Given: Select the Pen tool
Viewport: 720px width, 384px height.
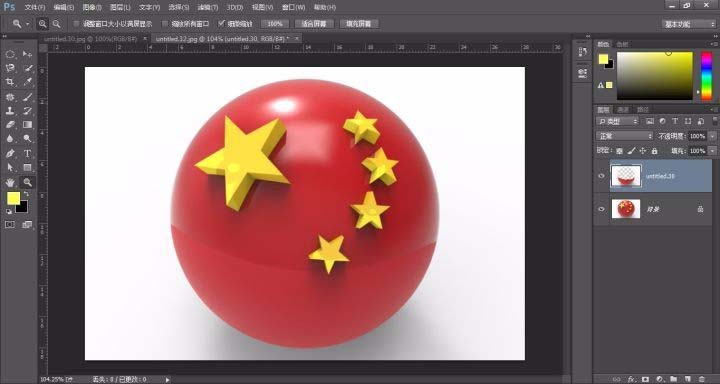Looking at the screenshot, I should point(10,153).
